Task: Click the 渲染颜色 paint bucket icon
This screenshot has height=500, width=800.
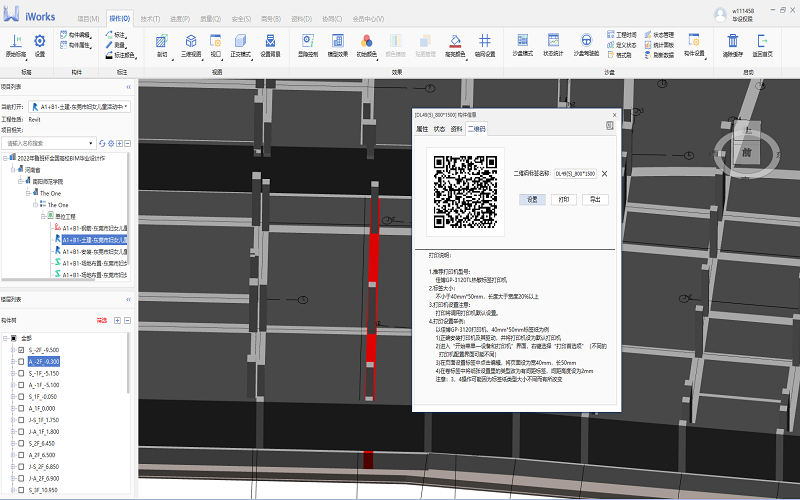Action: tap(455, 41)
